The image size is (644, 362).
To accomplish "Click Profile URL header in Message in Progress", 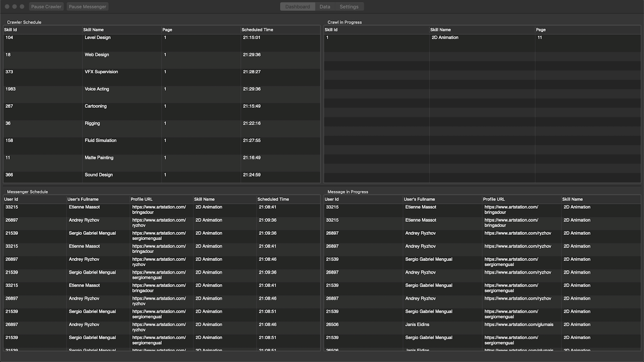I will 494,199.
